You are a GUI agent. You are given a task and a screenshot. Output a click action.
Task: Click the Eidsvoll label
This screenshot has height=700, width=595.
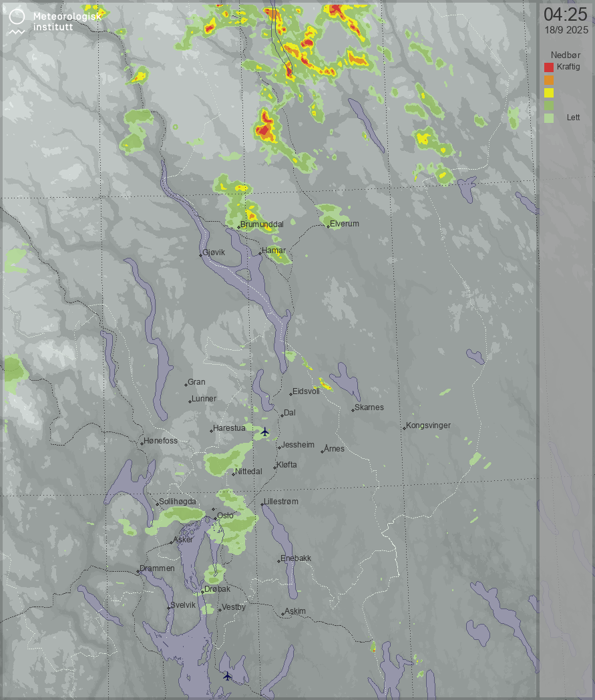pos(307,391)
